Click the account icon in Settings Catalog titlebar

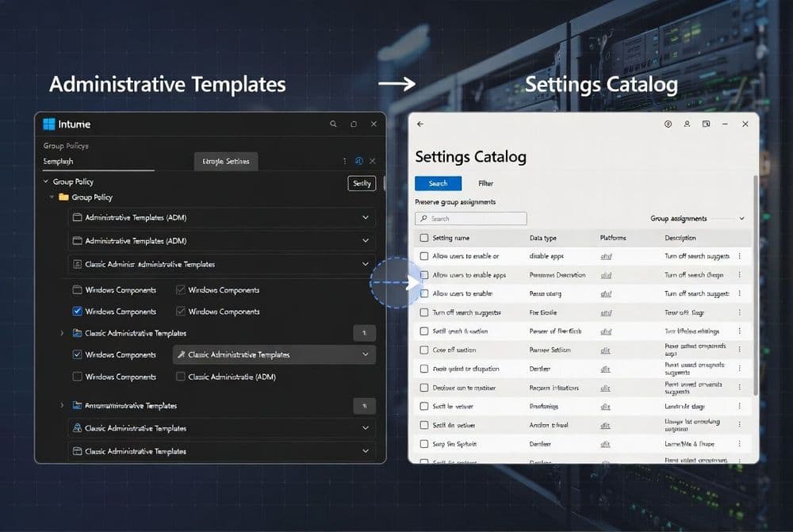pos(687,124)
